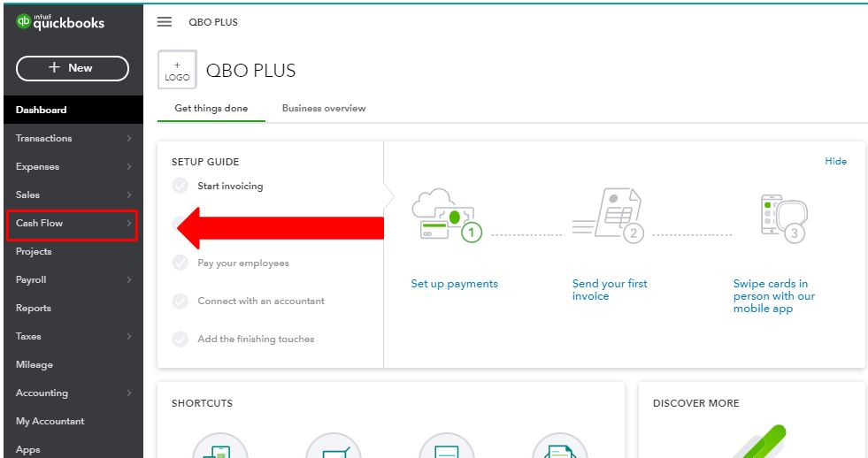Click the Send your first invoice icon
This screenshot has width=868, height=458.
point(607,215)
